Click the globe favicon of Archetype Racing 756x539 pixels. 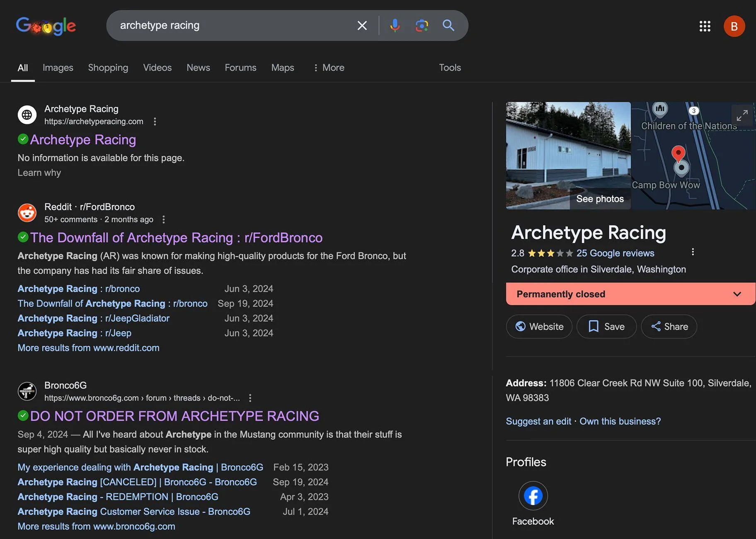click(x=27, y=114)
